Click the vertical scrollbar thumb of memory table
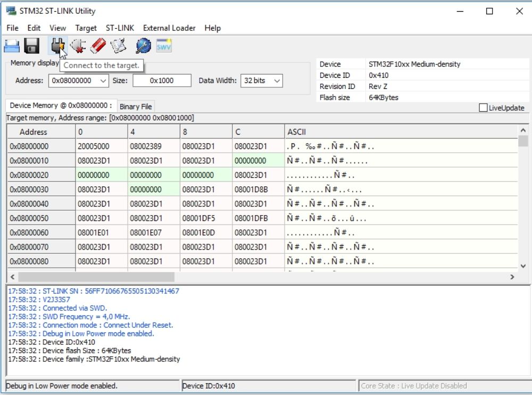532x395 pixels. [x=523, y=141]
